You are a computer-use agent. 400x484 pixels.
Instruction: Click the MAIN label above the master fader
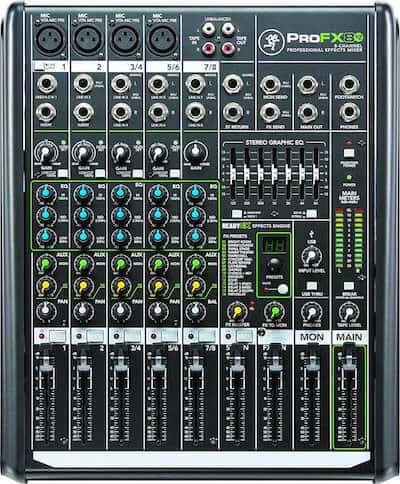tap(349, 337)
